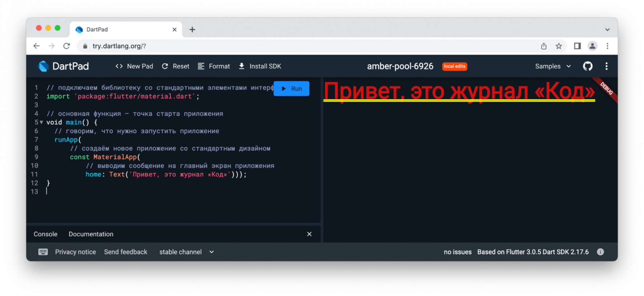Open Chrome three-dot menu

pos(607,46)
